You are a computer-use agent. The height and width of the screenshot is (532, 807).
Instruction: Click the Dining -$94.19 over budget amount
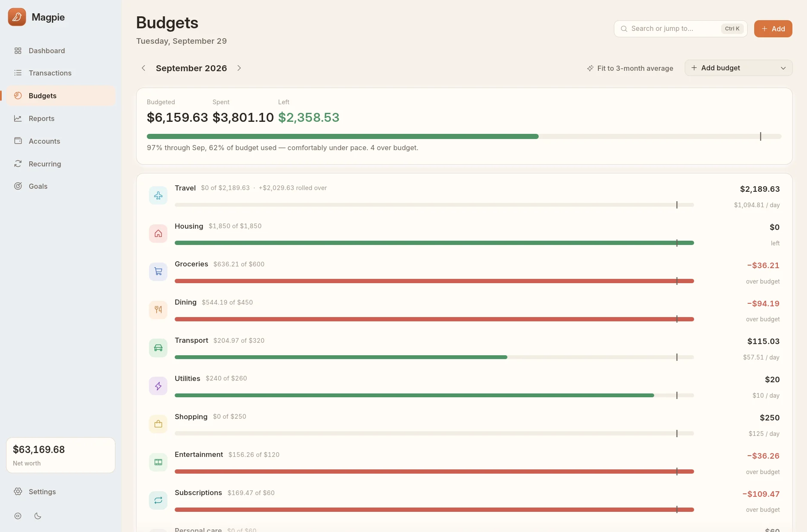click(763, 304)
